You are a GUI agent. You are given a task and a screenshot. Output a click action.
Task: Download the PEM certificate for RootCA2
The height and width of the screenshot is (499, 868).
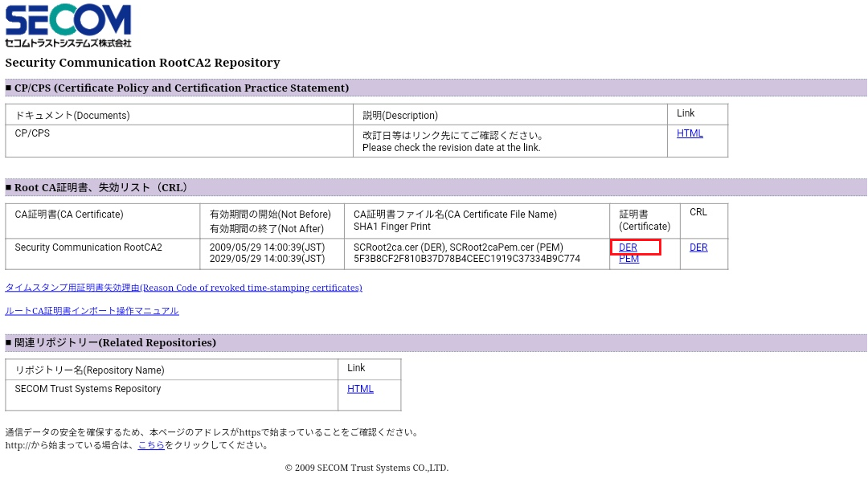tap(628, 259)
